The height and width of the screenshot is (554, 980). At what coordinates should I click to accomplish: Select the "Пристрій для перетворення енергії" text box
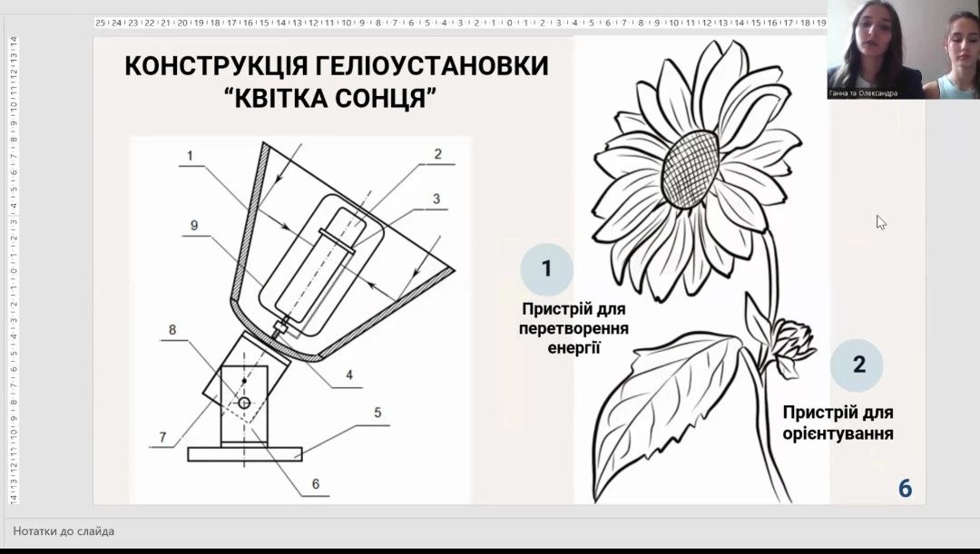(x=573, y=328)
